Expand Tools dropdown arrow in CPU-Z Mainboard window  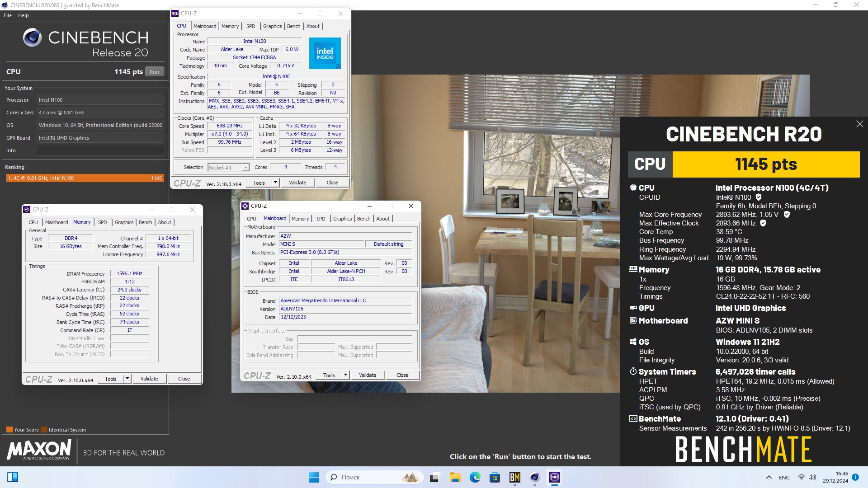click(345, 375)
